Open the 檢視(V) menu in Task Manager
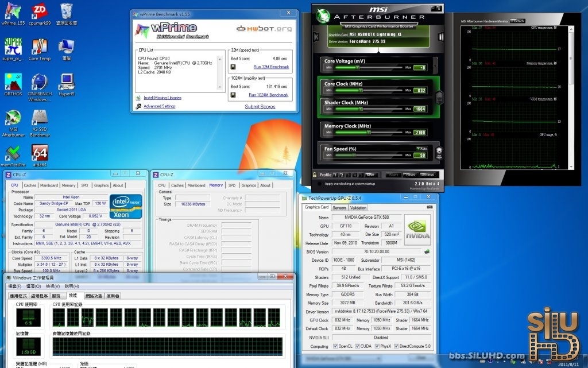588x368 pixels. pos(52,286)
